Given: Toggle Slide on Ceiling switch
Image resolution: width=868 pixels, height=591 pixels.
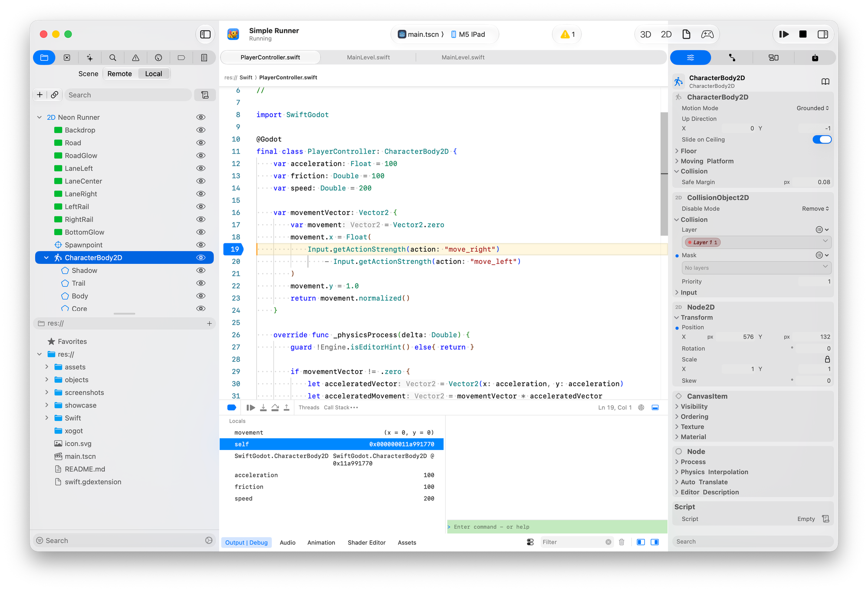Looking at the screenshot, I should (x=822, y=139).
